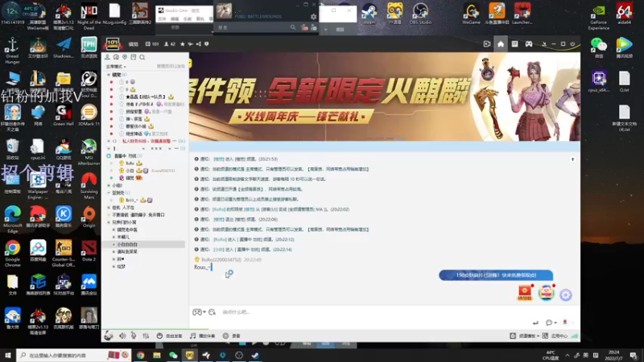Click the user avatar in bottom toolbar

109,335
